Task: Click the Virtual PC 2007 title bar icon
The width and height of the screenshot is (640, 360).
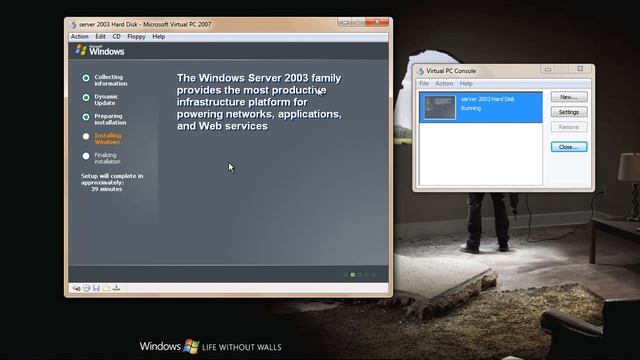Action: (x=73, y=24)
